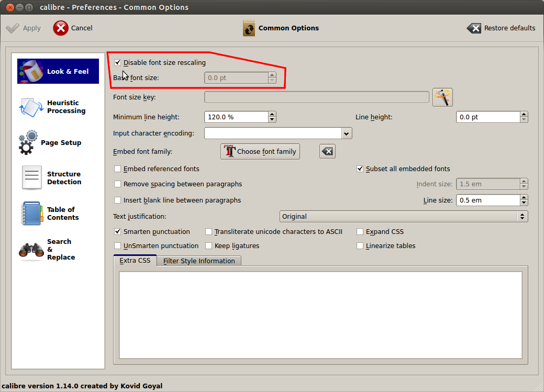544x392 pixels.
Task: Toggle Subset all embedded fonts
Action: (360, 169)
